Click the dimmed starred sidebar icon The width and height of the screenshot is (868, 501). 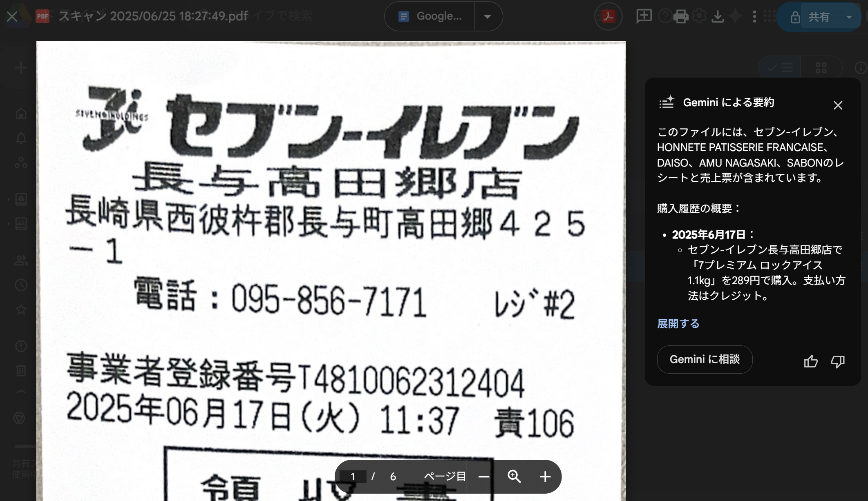(21, 310)
